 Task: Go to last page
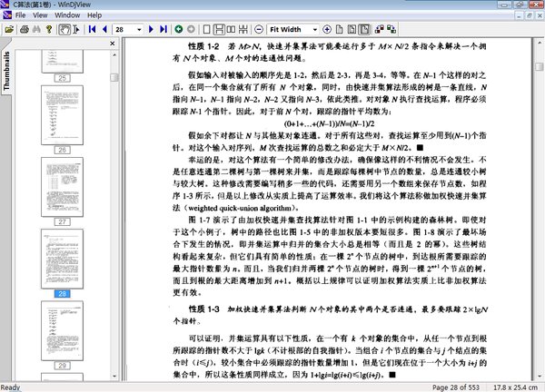coord(163,30)
